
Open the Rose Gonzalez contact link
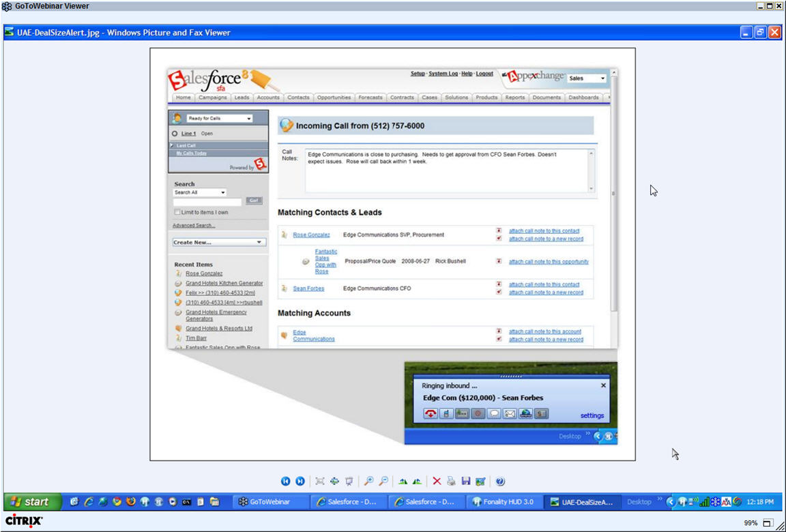pos(311,235)
